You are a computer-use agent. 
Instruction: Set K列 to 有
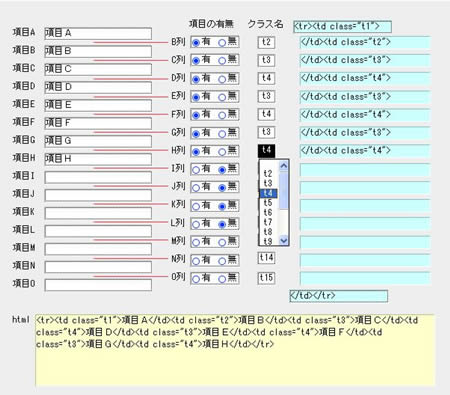point(196,206)
